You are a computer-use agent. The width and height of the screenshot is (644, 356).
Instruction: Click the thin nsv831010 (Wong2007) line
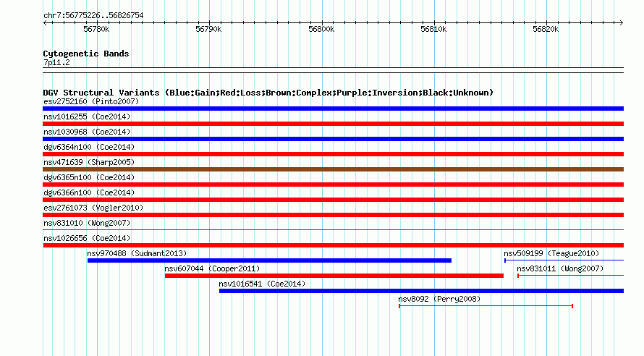[333, 230]
